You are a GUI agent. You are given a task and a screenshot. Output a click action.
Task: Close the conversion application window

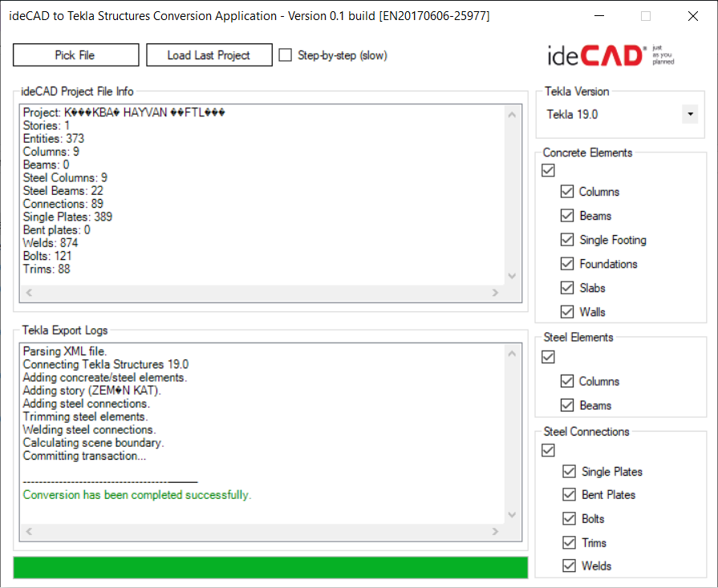click(693, 16)
